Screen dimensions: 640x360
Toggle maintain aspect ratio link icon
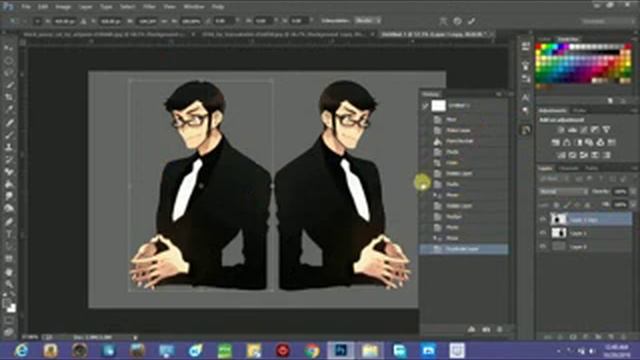pos(164,21)
